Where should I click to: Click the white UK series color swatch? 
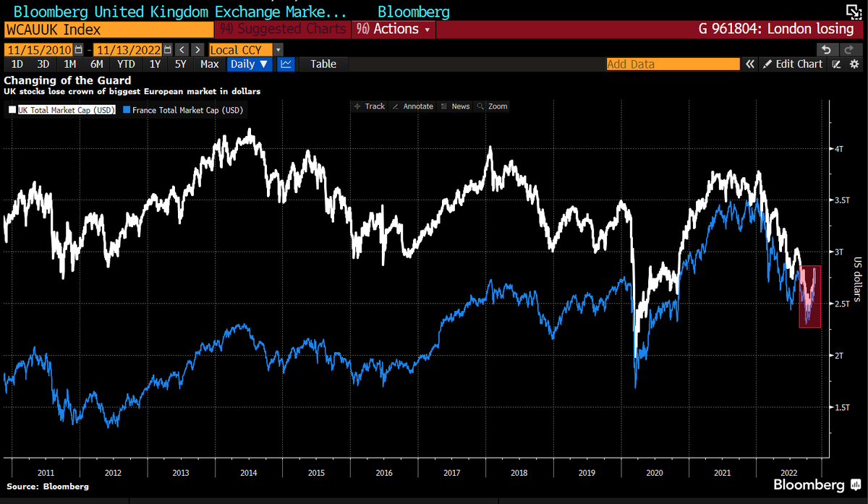tap(12, 111)
